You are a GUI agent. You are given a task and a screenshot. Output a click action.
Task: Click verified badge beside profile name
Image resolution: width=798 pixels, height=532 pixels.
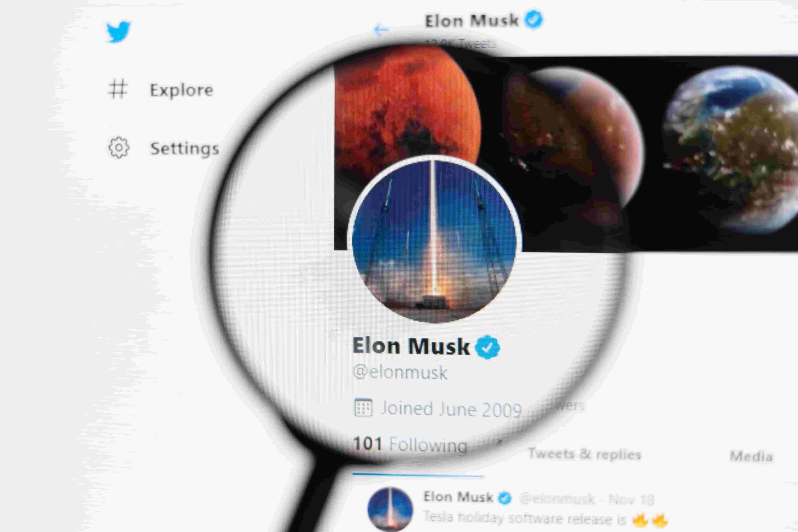coord(487,347)
